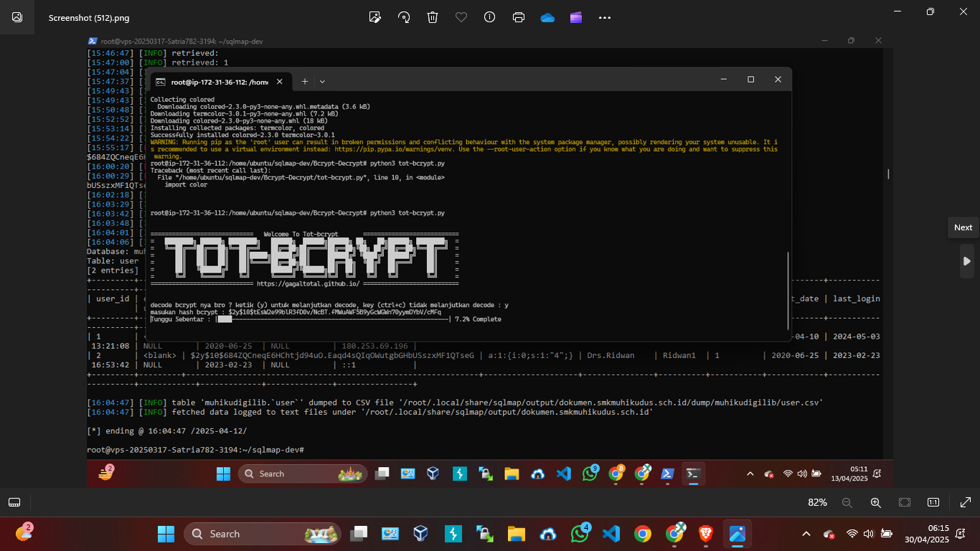
Task: Open Brave browser from the bottom taskbar
Action: point(706,534)
